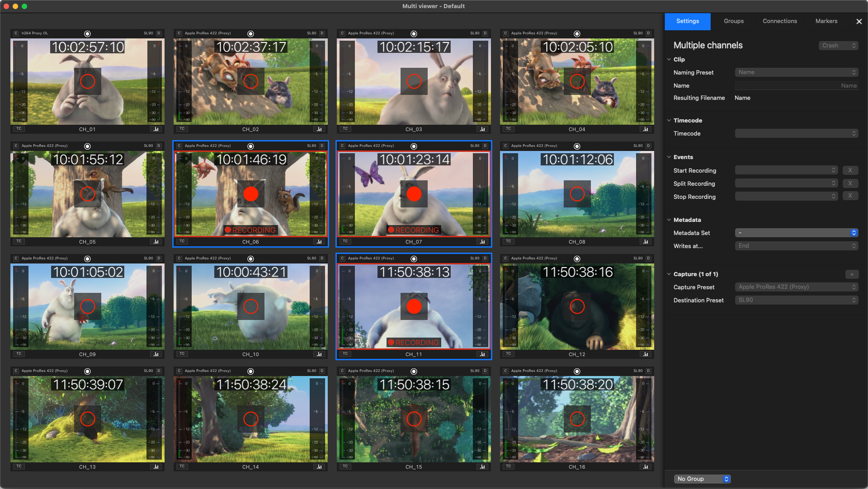Clear the Start Recording event with X
The width and height of the screenshot is (868, 489).
(x=850, y=170)
